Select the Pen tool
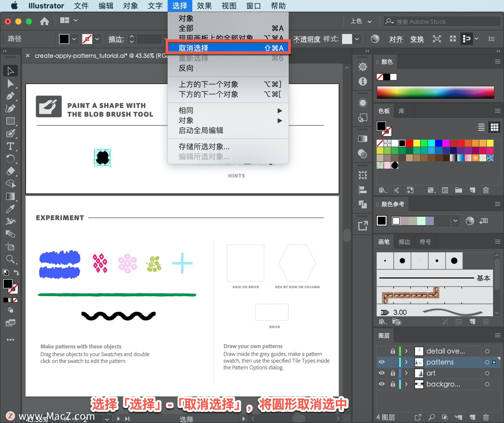Viewport: 504px width, 423px height. 10,96
